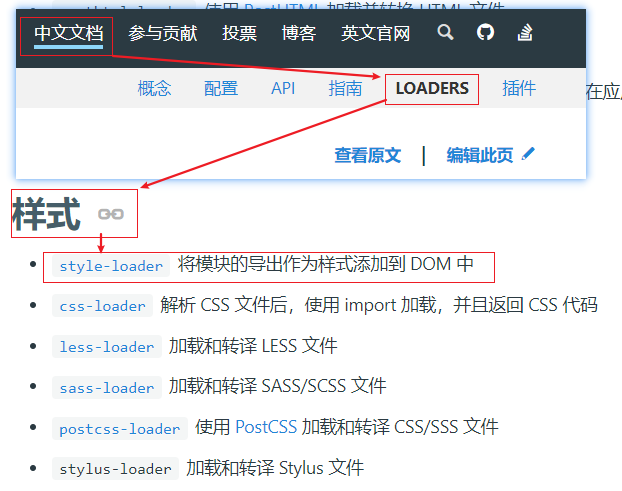This screenshot has height=491, width=622.
Task: Switch to the 配置 sub-tab
Action: coord(221,88)
